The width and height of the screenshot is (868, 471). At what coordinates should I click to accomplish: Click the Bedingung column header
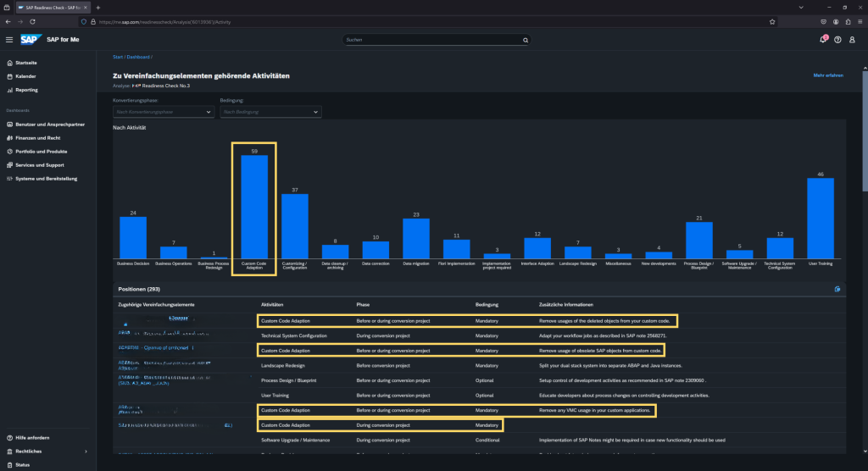(487, 304)
